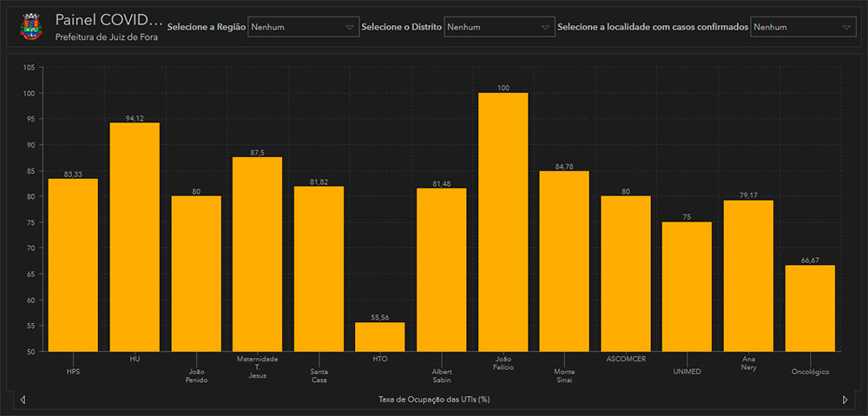Select the HU bar showing 94,12
This screenshot has width=868, height=416.
click(135, 237)
